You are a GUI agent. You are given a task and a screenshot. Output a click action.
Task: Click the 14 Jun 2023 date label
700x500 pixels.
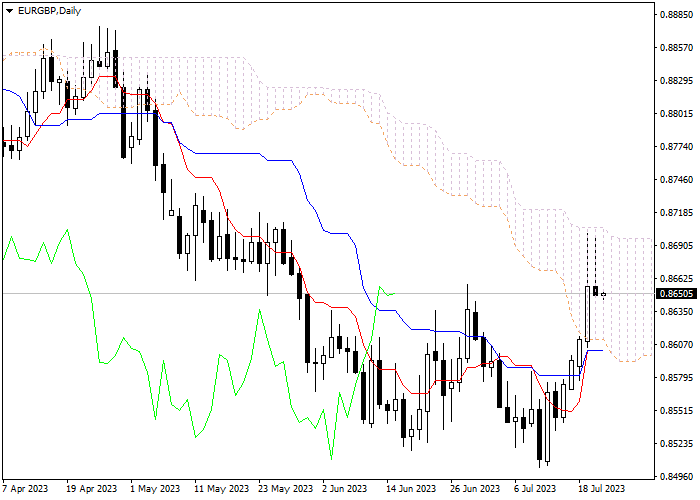point(411,489)
